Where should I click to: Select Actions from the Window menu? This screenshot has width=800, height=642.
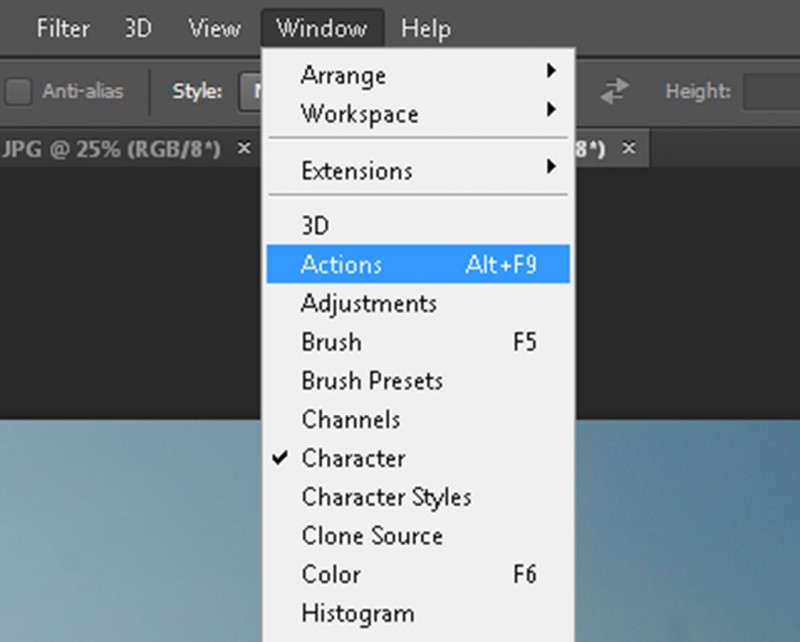click(341, 265)
